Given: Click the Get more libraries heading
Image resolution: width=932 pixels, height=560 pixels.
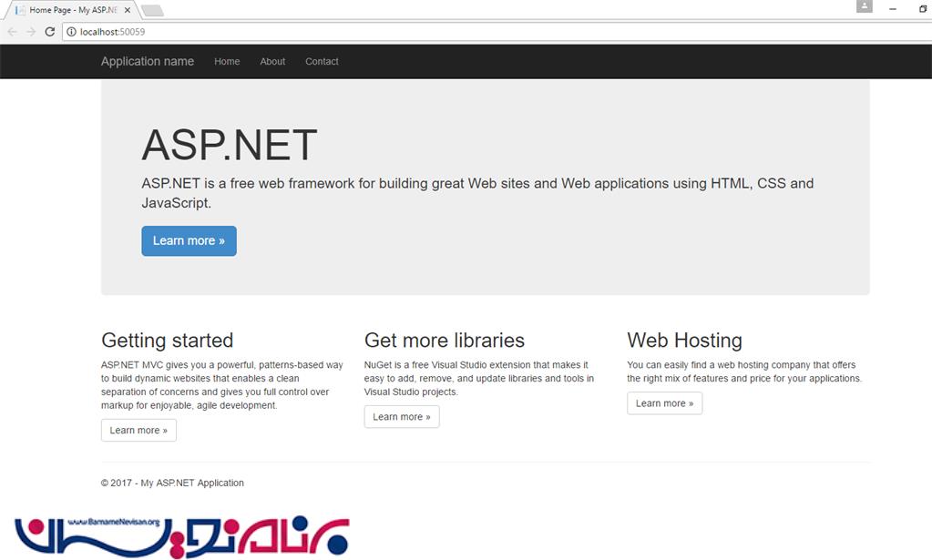Looking at the screenshot, I should tap(445, 341).
